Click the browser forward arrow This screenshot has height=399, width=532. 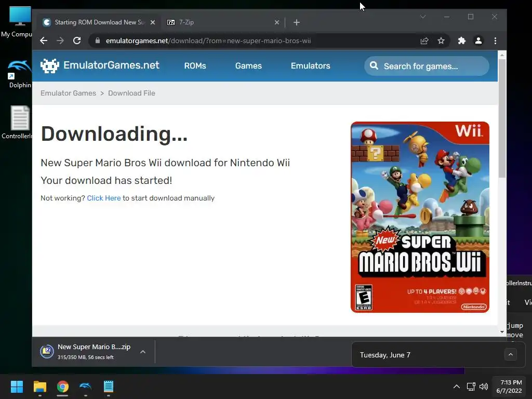pos(60,41)
